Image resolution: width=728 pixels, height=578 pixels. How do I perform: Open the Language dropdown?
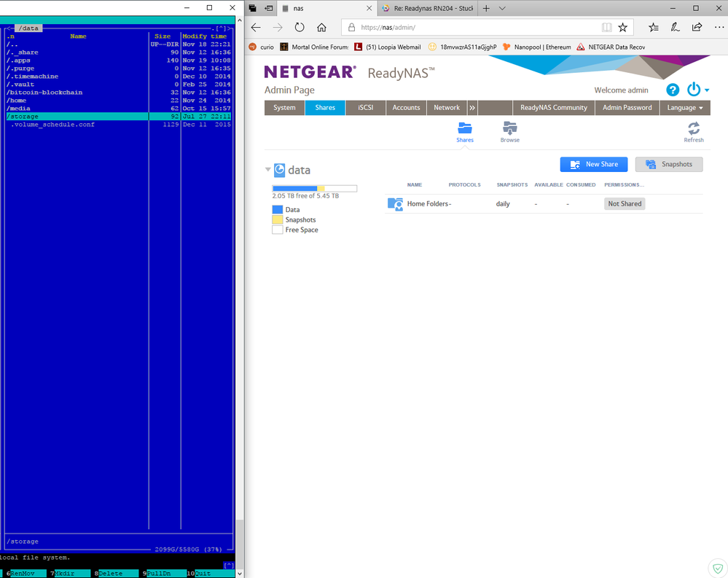[x=685, y=108]
